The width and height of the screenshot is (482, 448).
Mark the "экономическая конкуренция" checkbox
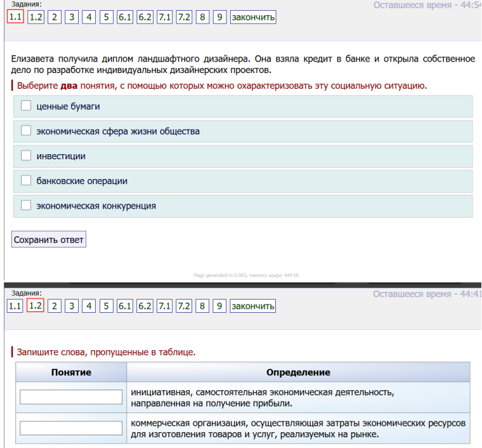26,206
